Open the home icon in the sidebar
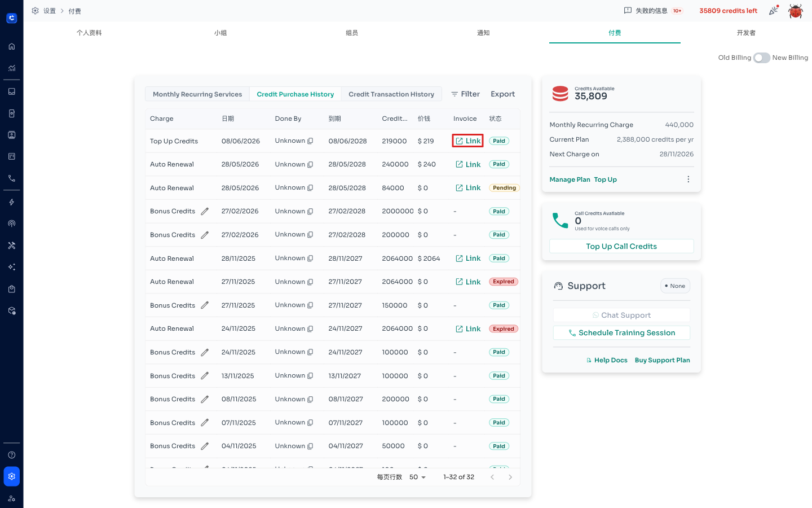Image resolution: width=812 pixels, height=508 pixels. [11, 47]
